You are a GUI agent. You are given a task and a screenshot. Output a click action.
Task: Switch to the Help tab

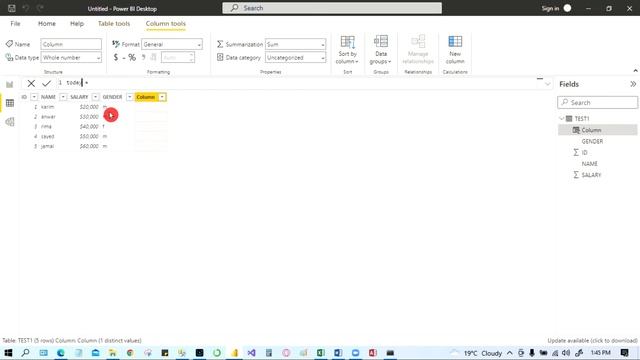point(77,24)
